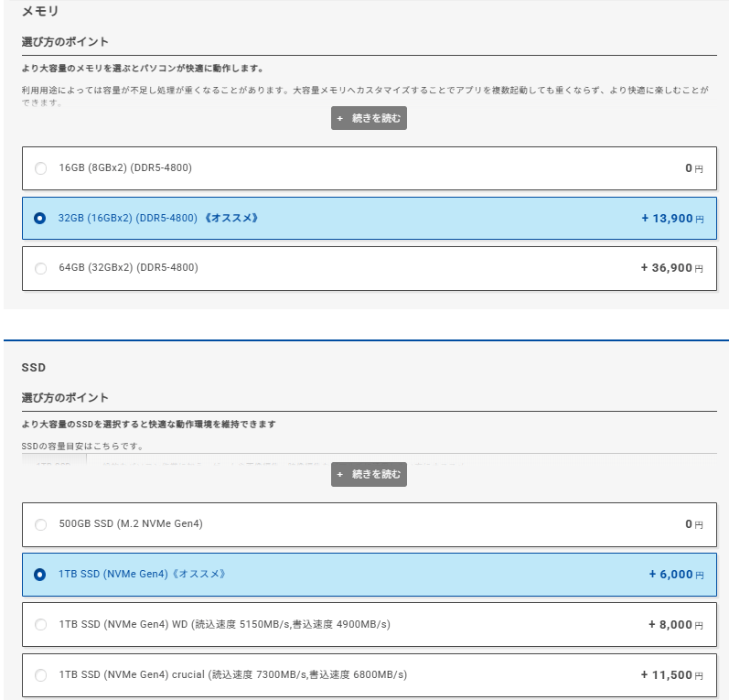Click the SSDの容量目安はこちらです text
The height and width of the screenshot is (700, 729).
coord(82,446)
